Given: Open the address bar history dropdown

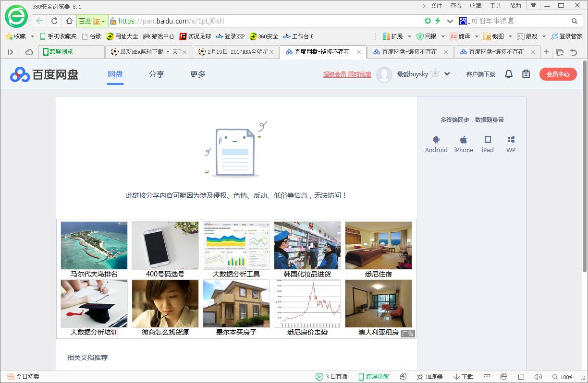Looking at the screenshot, I should click(x=450, y=21).
